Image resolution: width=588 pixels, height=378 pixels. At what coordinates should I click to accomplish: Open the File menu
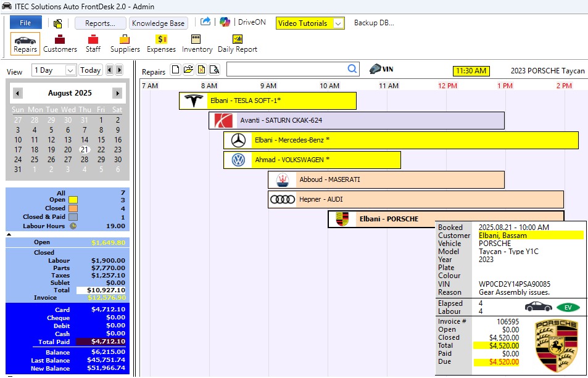tap(25, 23)
